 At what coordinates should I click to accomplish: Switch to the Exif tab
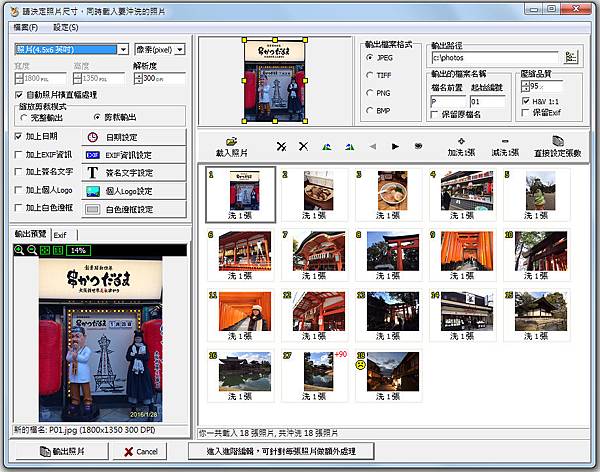60,234
